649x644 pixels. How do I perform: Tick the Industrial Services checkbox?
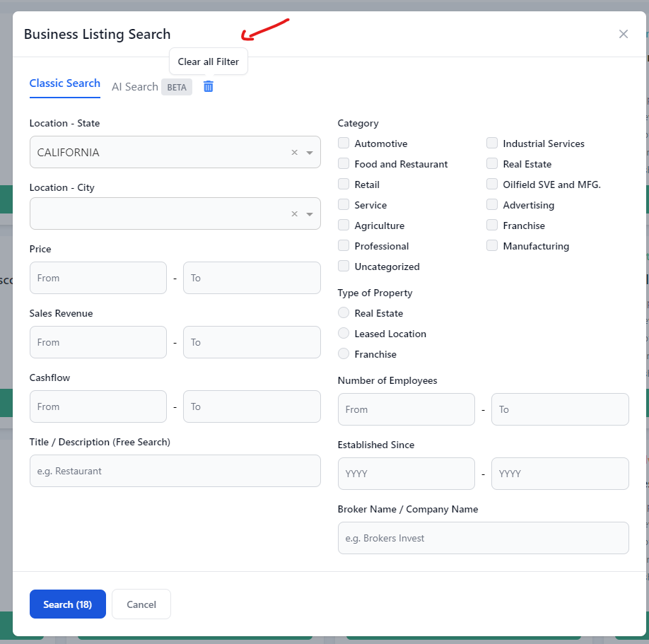point(492,144)
